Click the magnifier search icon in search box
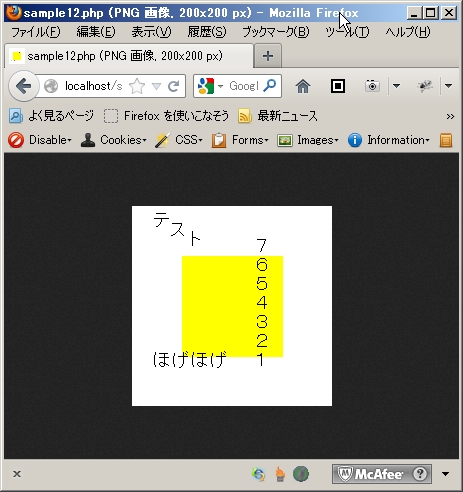Viewport: 463px width, 492px height. pyautogui.click(x=270, y=86)
